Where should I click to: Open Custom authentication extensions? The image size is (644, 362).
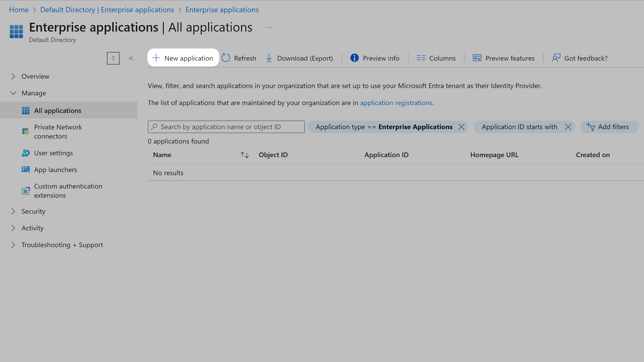pos(69,191)
